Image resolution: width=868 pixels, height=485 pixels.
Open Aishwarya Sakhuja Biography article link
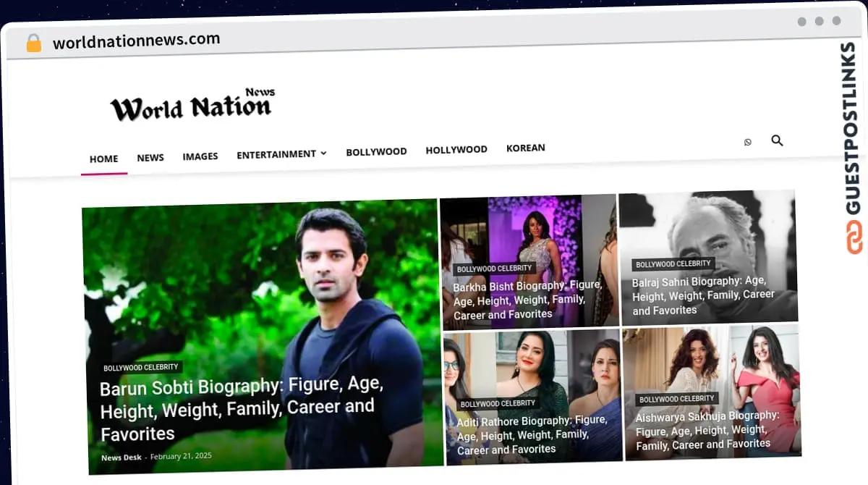(x=707, y=430)
